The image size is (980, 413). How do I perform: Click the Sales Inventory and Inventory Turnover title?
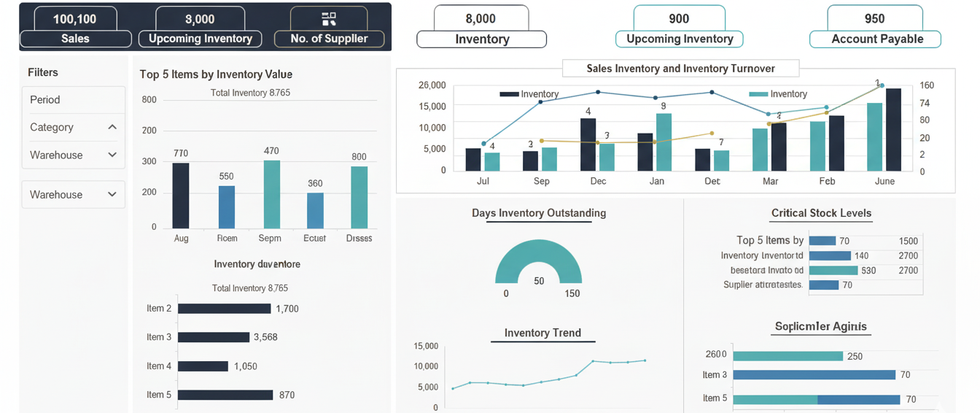coord(680,69)
